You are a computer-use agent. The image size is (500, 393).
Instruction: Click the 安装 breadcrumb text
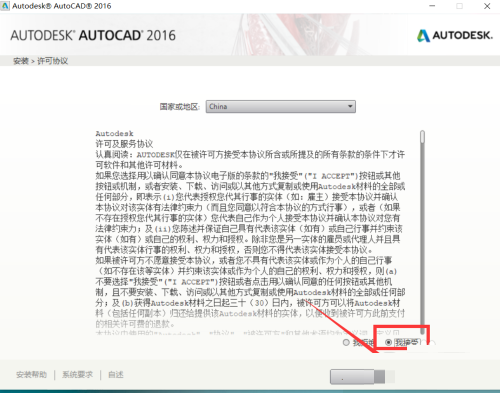click(21, 61)
